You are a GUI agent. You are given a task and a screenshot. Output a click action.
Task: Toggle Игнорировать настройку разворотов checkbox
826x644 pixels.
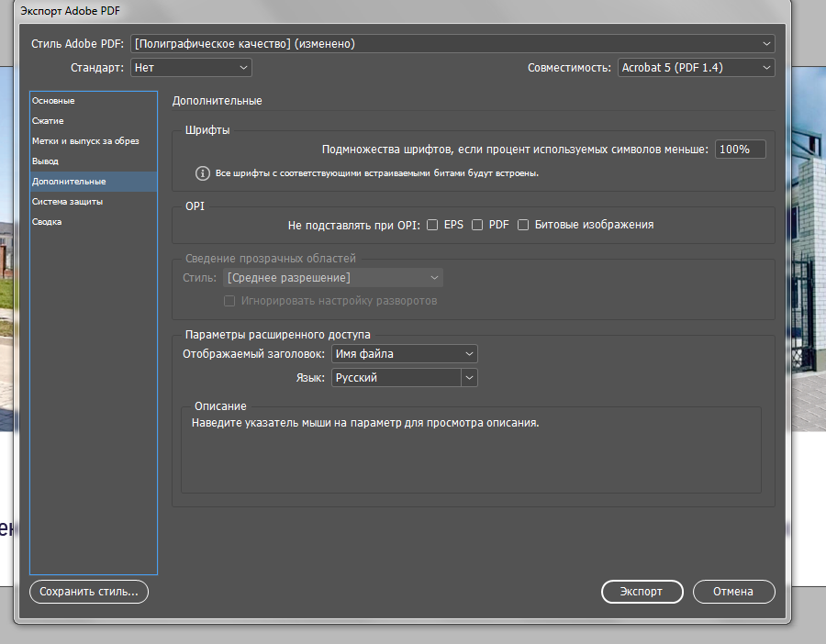tap(229, 301)
